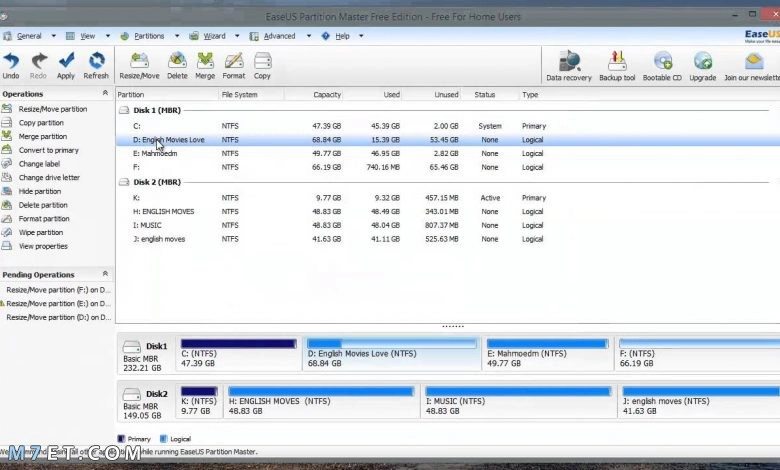Click the Redo toolbar icon
The height and width of the screenshot is (470, 780).
click(38, 66)
